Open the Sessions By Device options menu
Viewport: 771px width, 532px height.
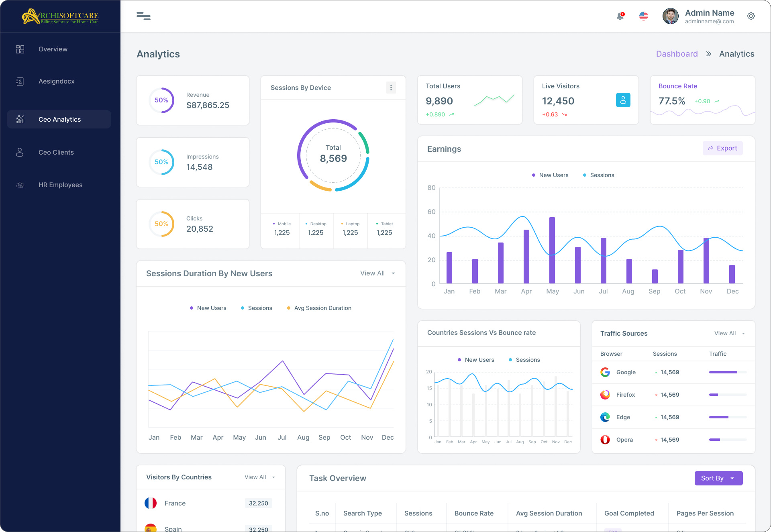coord(391,87)
